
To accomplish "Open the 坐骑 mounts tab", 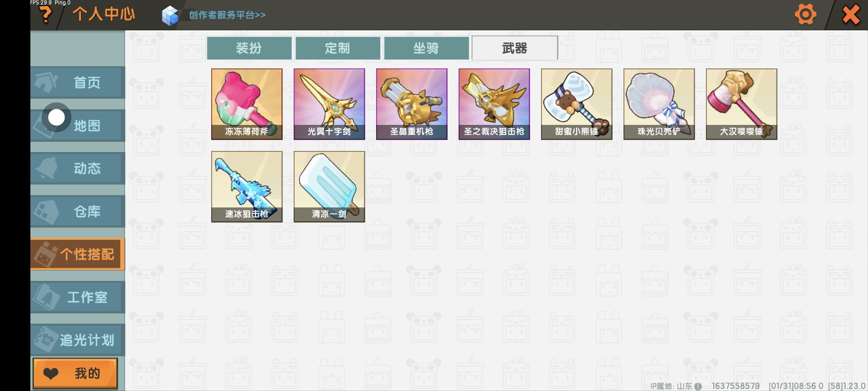I will [426, 48].
